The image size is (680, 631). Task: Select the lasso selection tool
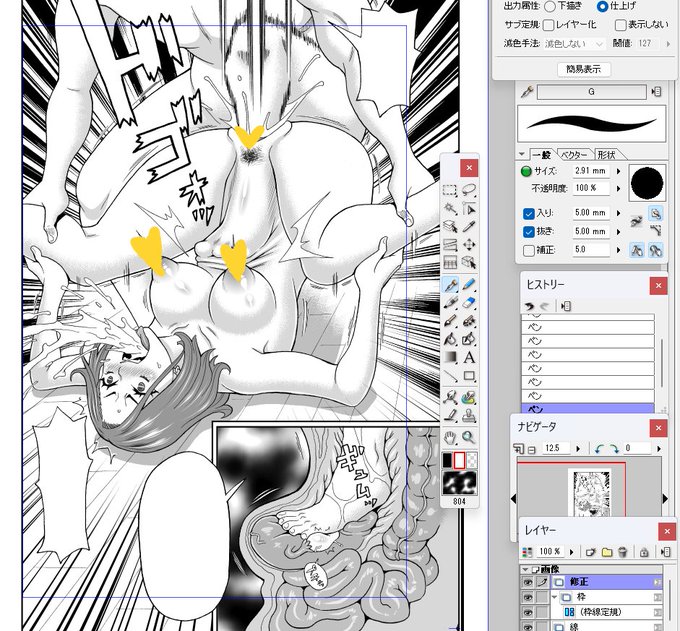coord(469,190)
